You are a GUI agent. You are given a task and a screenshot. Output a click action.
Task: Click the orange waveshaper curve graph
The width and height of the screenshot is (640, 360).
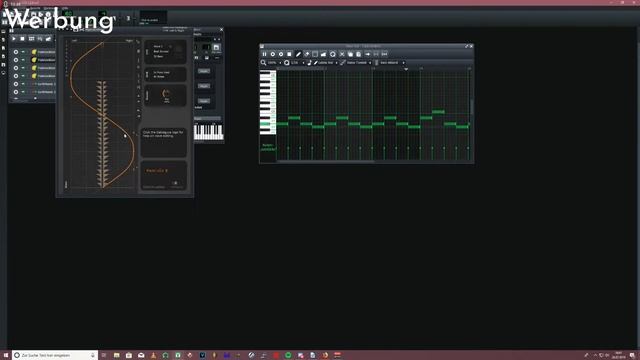[x=102, y=114]
